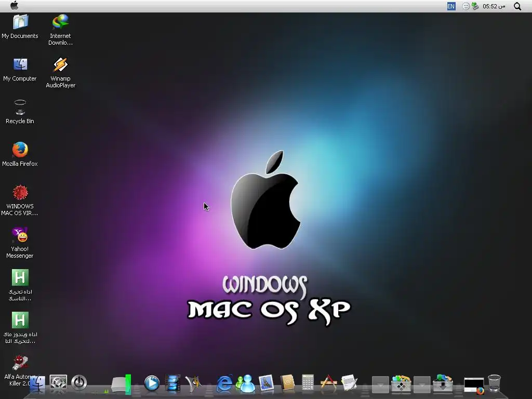Open the TextEdit paper-and-pen dock icon

tap(349, 383)
